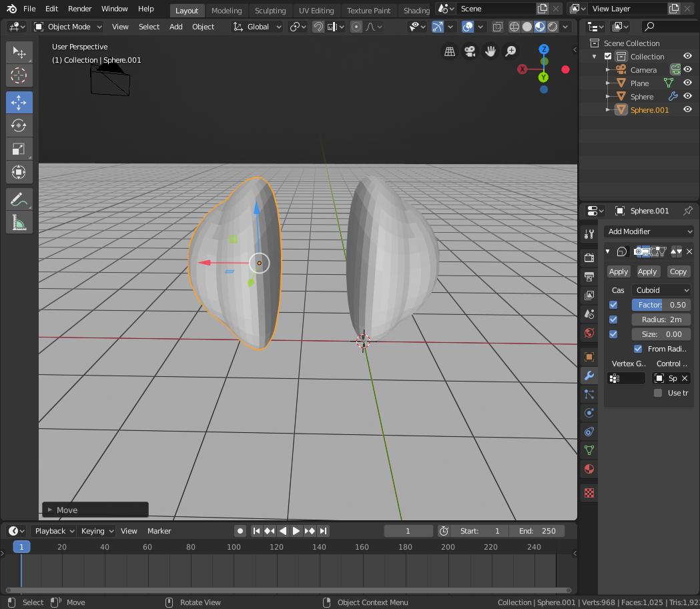Click the zoom view magnifier icon

click(x=510, y=51)
